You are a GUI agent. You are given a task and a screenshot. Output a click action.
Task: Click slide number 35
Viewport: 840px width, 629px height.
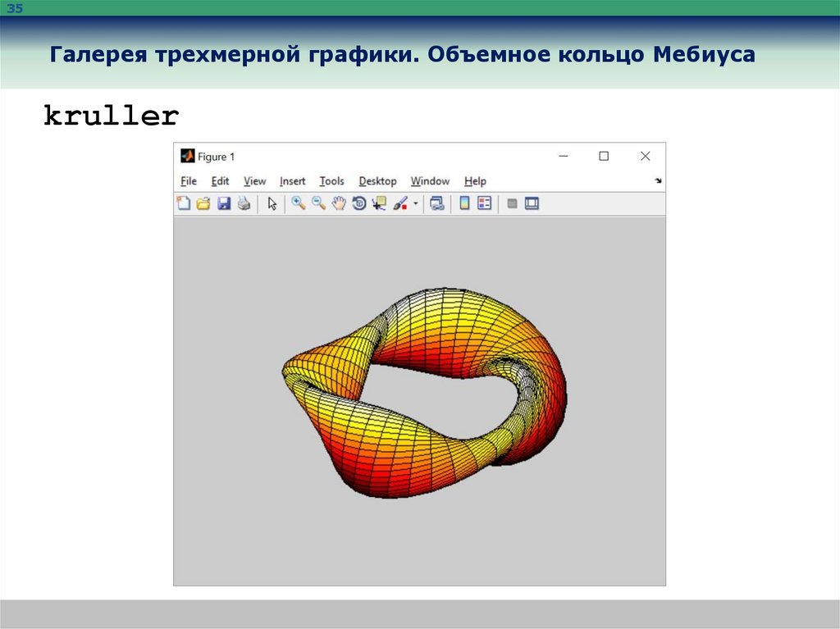(x=15, y=8)
